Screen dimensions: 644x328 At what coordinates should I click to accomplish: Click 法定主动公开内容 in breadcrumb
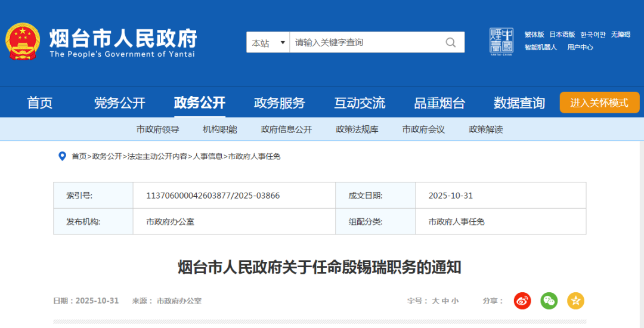157,156
